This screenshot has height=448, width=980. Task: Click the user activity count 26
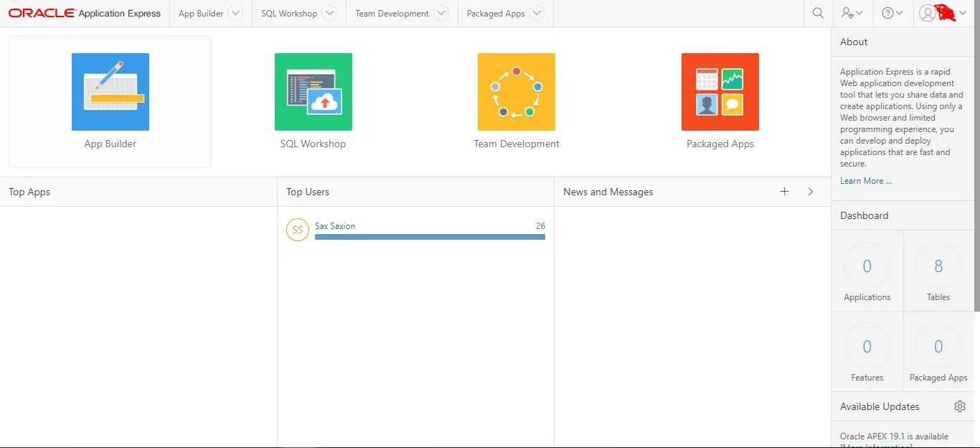540,225
